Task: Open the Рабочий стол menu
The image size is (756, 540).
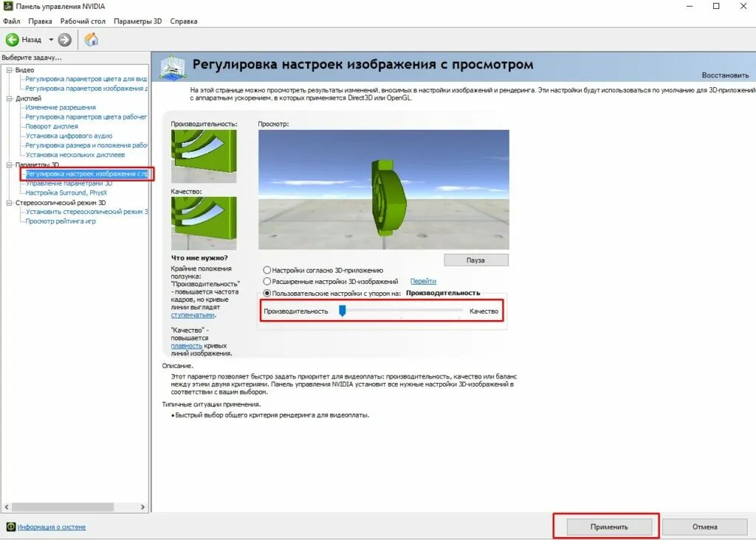Action: click(x=83, y=21)
